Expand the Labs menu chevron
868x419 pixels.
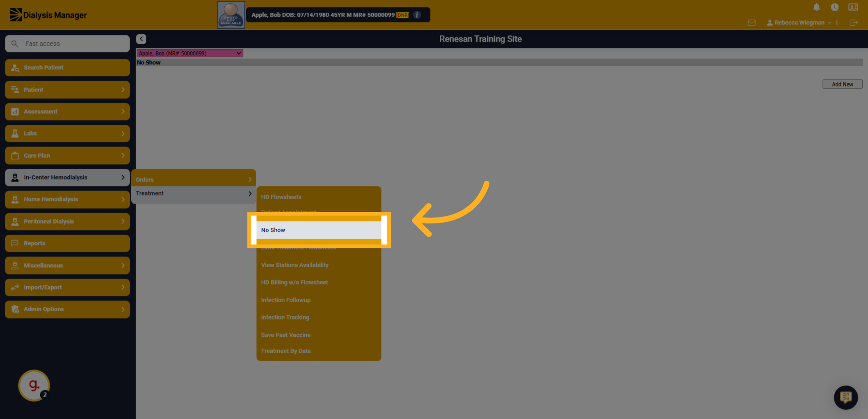click(x=123, y=133)
